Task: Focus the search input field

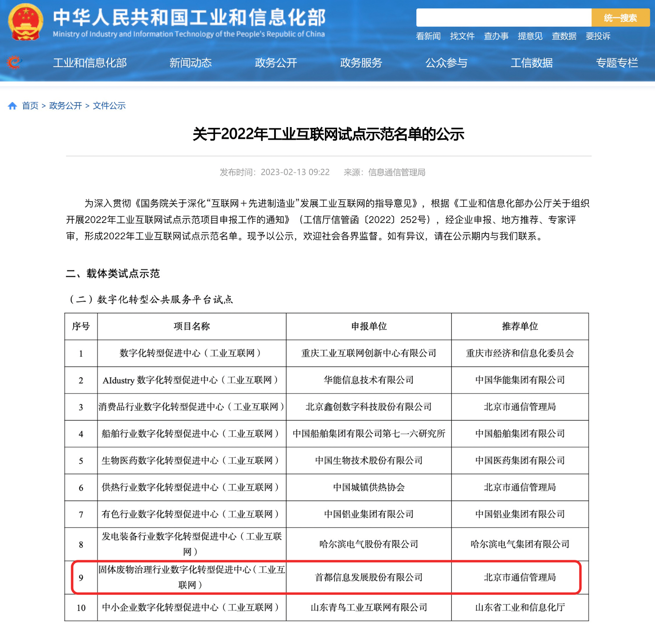Action: pos(504,18)
